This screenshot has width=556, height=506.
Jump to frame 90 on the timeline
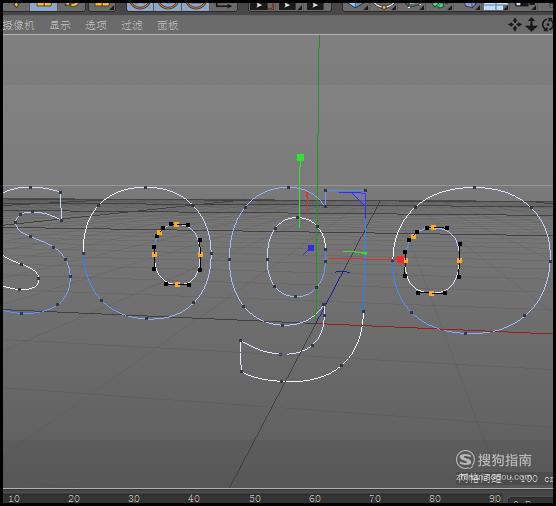pos(495,498)
